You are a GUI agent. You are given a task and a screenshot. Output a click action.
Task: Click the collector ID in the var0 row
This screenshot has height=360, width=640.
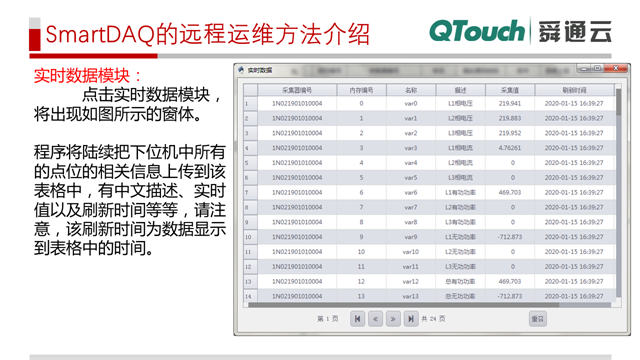tap(297, 104)
